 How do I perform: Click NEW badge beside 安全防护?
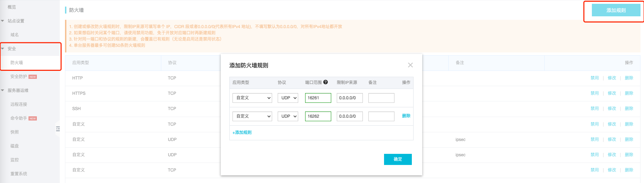pyautogui.click(x=33, y=77)
